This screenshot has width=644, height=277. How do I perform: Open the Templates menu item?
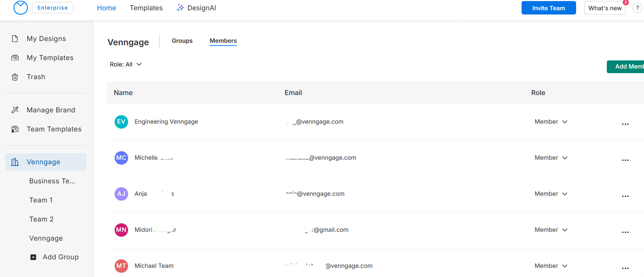[x=146, y=8]
